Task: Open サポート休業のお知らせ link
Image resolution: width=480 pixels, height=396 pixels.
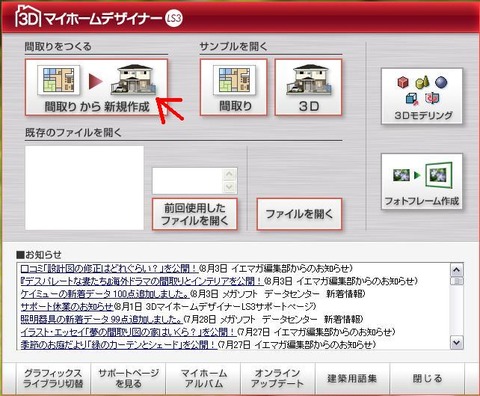Action: tap(67, 306)
